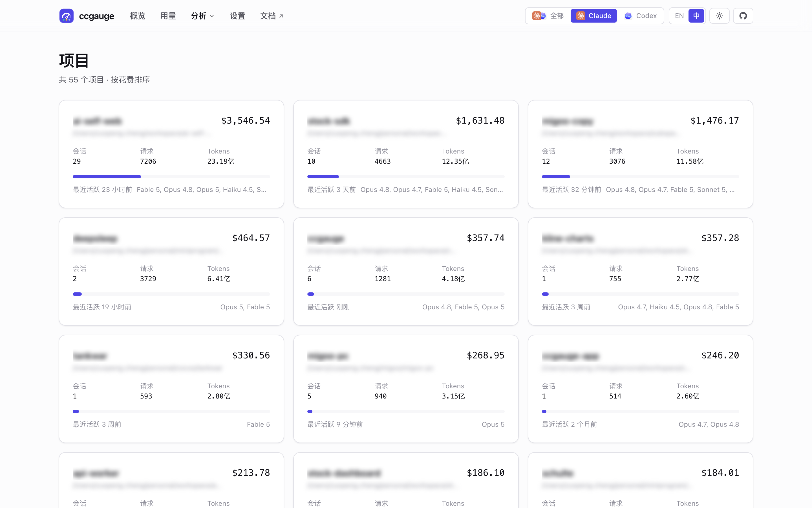Click the Opus 4.8, Fable 5, Opus 5 text

(x=464, y=307)
